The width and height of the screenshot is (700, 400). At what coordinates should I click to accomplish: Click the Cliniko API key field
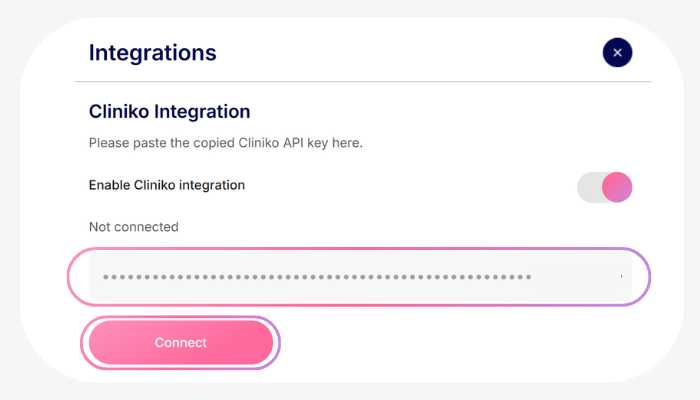pos(360,277)
